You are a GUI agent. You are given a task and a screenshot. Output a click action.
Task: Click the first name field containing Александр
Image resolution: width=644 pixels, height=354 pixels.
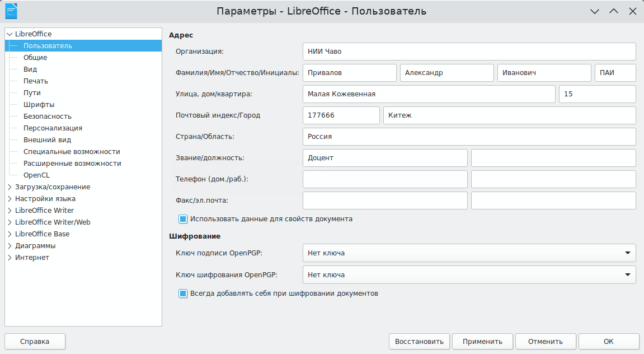point(447,73)
